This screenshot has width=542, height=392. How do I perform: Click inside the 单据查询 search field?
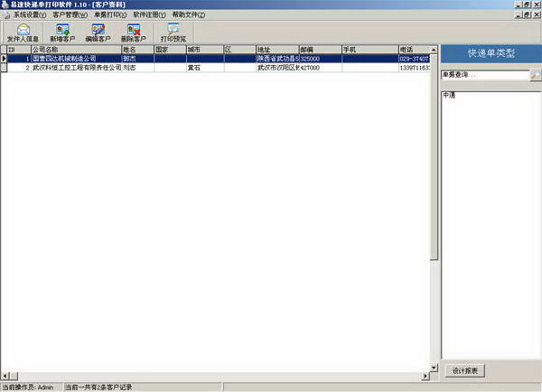tap(484, 75)
